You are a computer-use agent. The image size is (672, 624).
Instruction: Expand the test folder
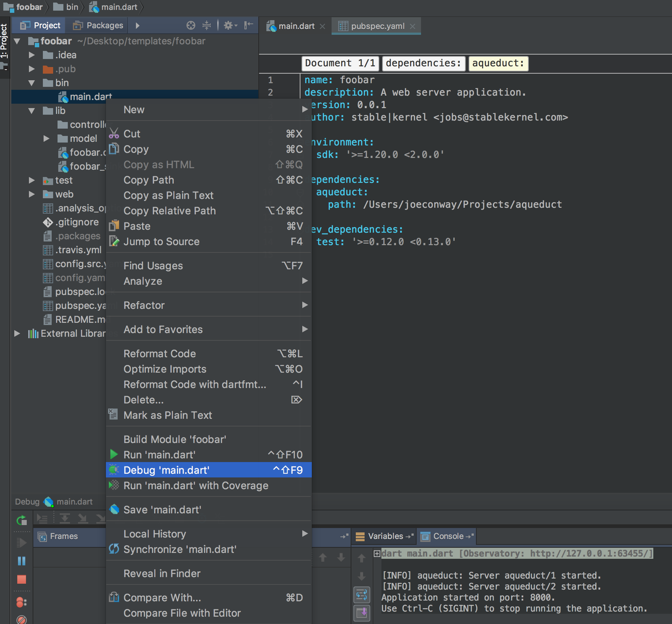[32, 180]
